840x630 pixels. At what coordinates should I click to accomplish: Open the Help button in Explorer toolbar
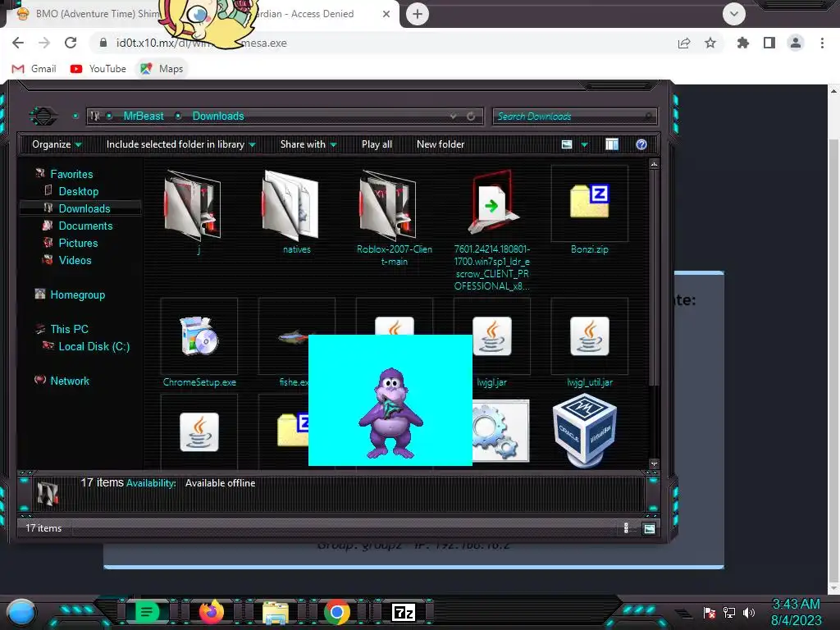point(641,144)
